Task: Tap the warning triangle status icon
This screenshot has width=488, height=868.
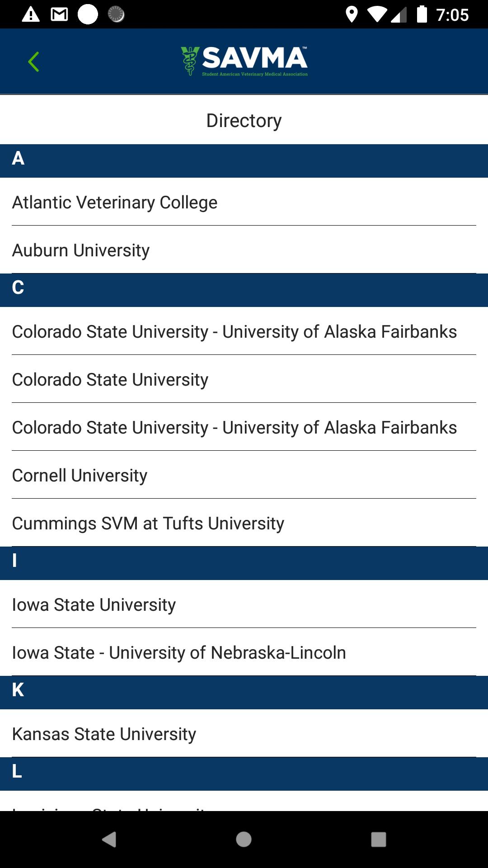Action: point(31,14)
